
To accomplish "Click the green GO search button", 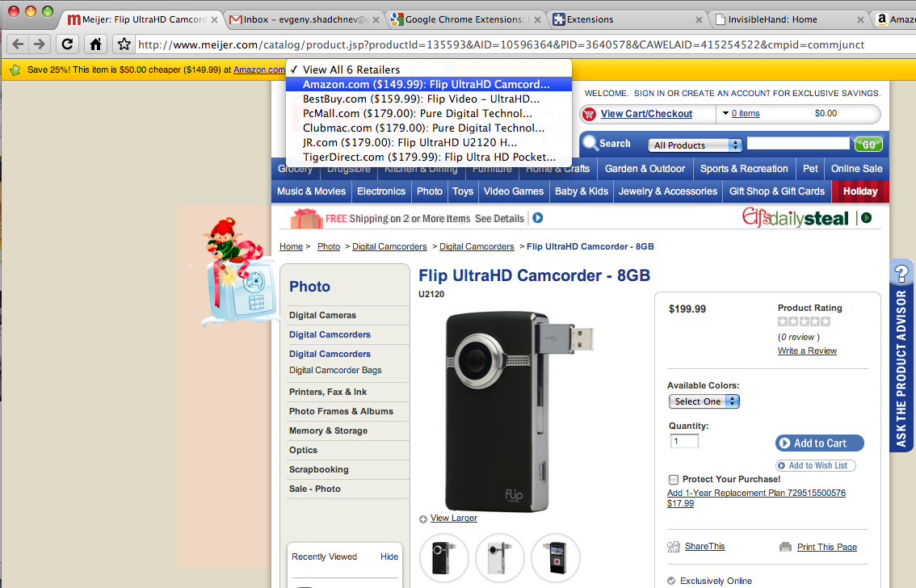I will 868,145.
